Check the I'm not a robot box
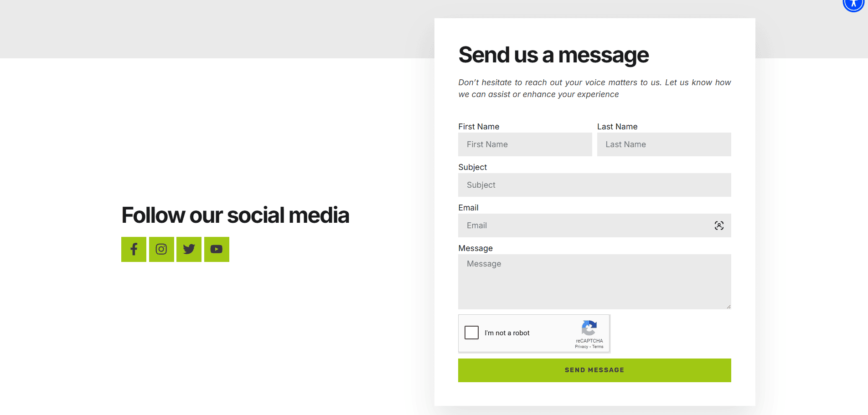The image size is (868, 415). pyautogui.click(x=471, y=333)
